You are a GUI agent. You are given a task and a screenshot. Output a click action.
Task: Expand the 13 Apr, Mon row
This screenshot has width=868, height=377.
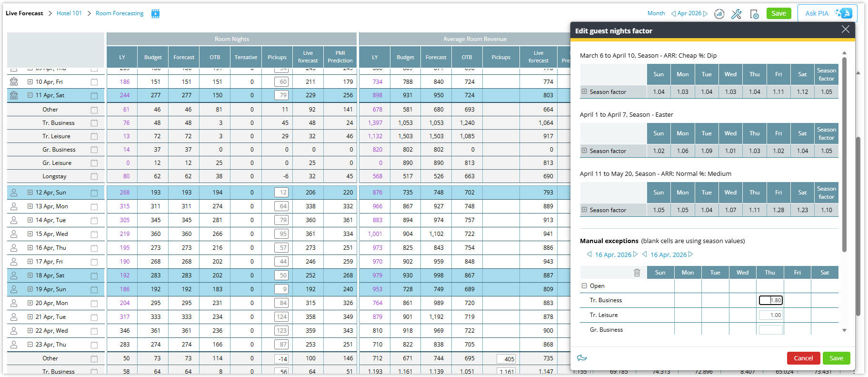(x=30, y=206)
